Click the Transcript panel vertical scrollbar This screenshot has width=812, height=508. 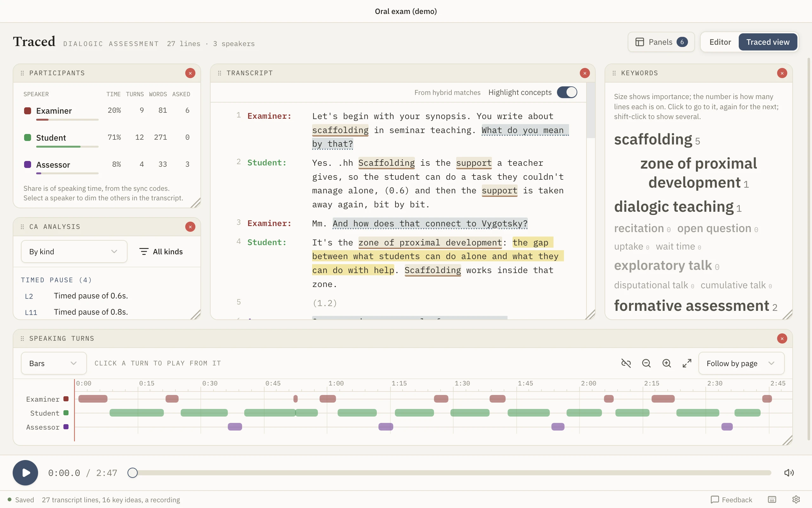pos(591,110)
